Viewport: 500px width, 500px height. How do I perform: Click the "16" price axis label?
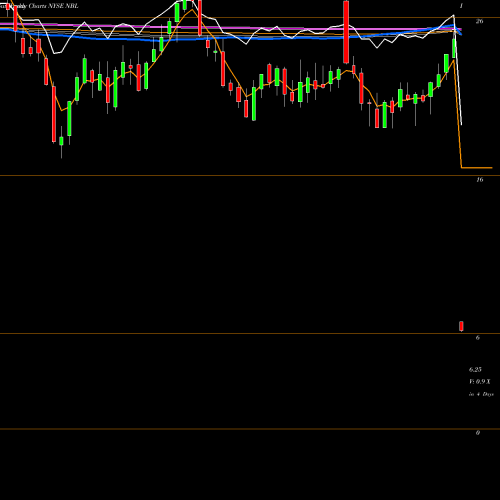pos(479,180)
